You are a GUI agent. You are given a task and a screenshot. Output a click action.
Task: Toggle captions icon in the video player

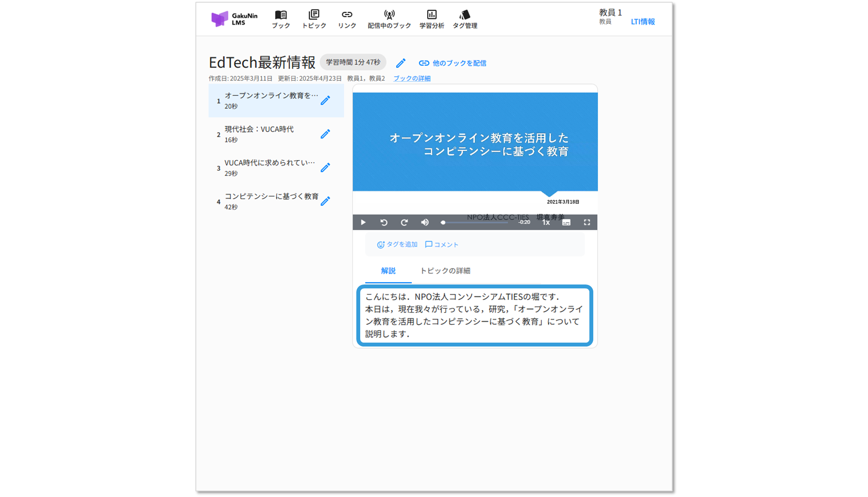[566, 222]
